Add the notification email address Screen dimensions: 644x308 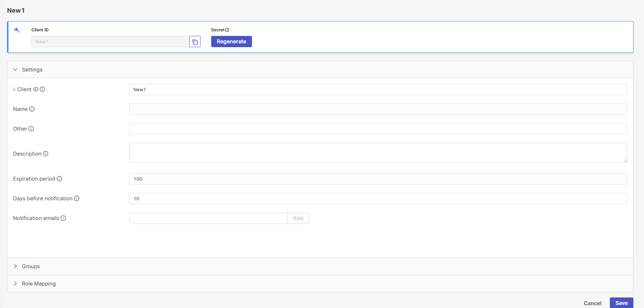pos(298,218)
